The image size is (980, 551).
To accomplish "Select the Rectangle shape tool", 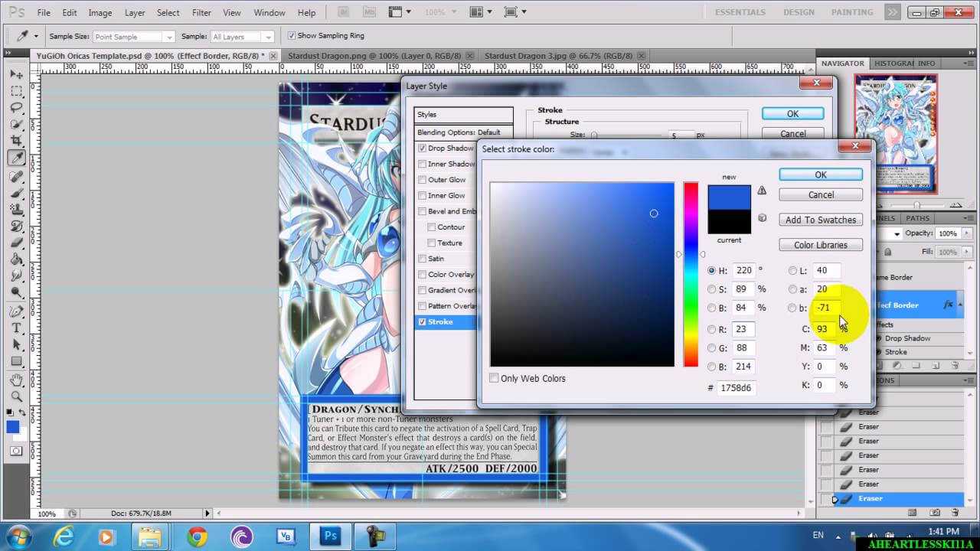I will pos(16,361).
